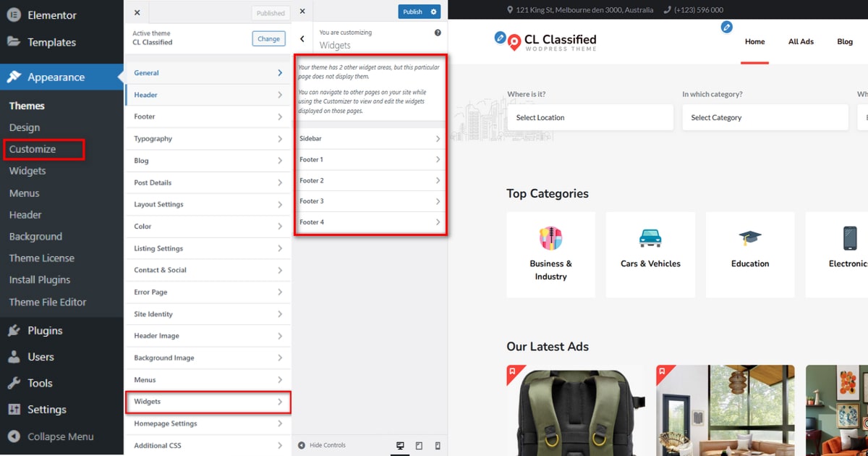Switch to tablet preview icon
Image resolution: width=868 pixels, height=456 pixels.
coord(419,446)
